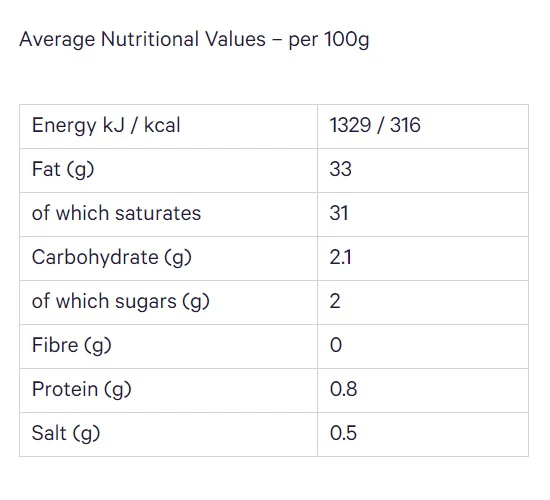Select the Salt (g) row label
This screenshot has height=500, width=550.
pyautogui.click(x=66, y=434)
